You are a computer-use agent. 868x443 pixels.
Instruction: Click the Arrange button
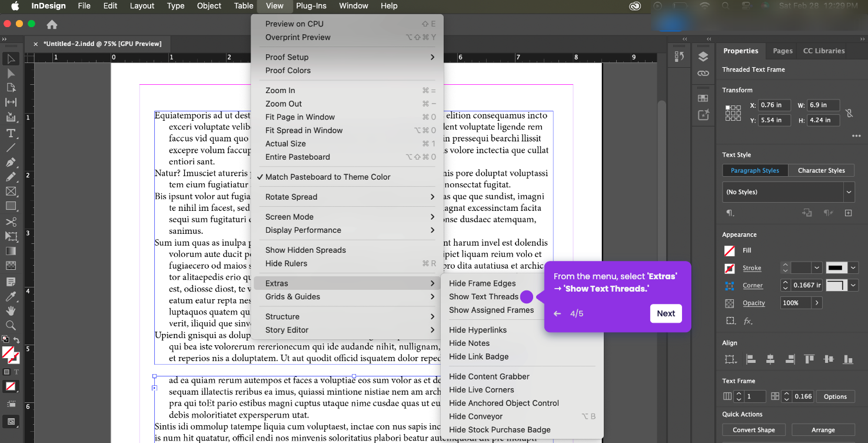pos(823,430)
